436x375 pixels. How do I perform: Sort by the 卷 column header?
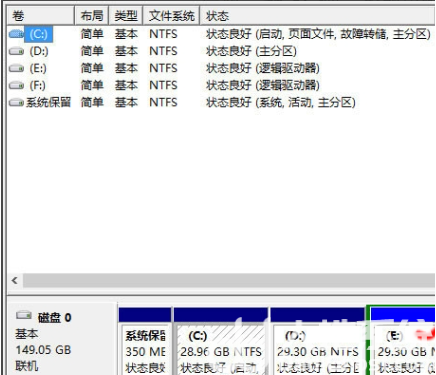[x=40, y=16]
